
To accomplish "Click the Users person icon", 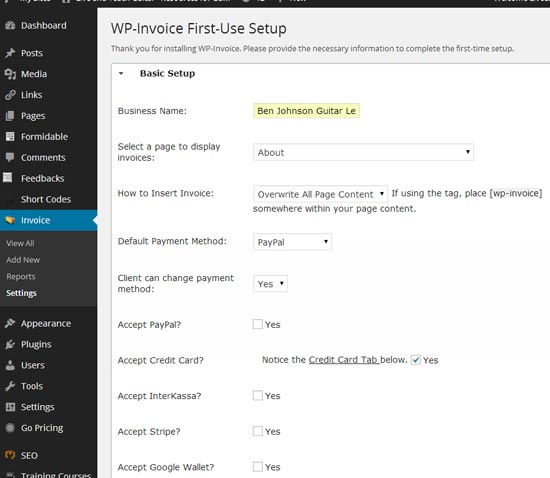I will point(10,365).
